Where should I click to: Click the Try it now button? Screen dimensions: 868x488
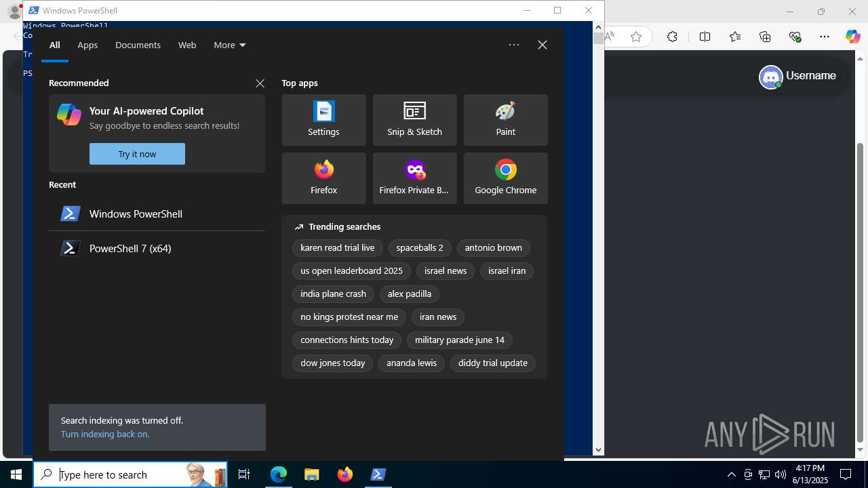pos(137,154)
